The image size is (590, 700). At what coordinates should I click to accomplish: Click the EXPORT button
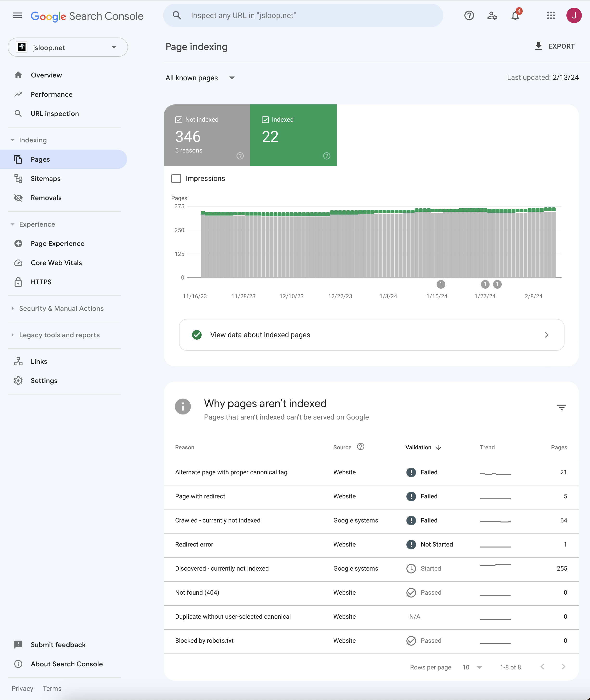tap(555, 46)
